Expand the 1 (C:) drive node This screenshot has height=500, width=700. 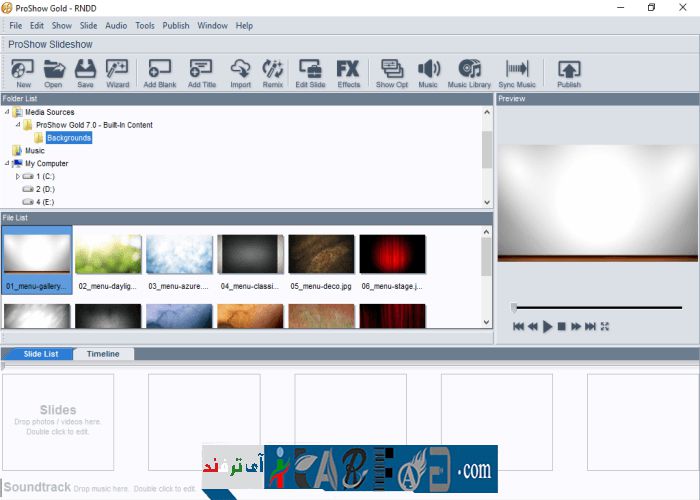(x=17, y=176)
